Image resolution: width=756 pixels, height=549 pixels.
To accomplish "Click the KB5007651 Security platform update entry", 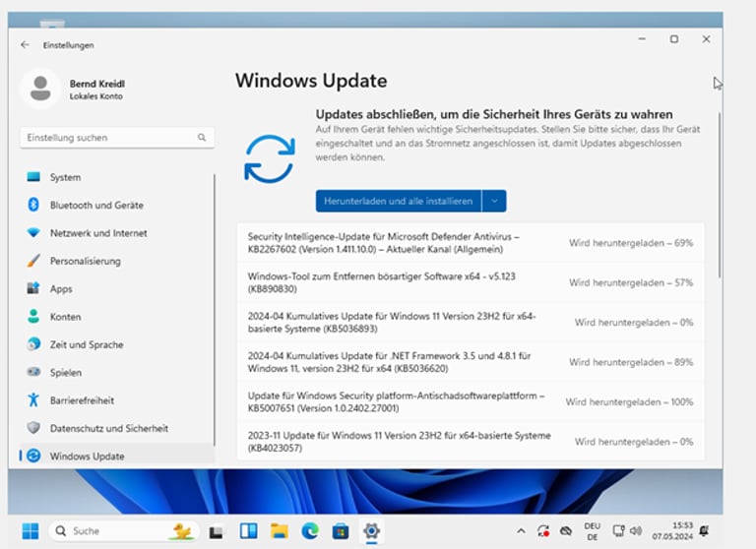I will (x=472, y=402).
